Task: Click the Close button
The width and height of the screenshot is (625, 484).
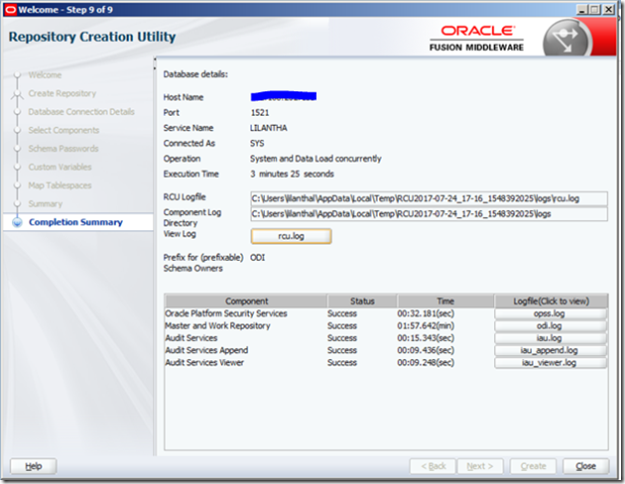Action: click(586, 466)
